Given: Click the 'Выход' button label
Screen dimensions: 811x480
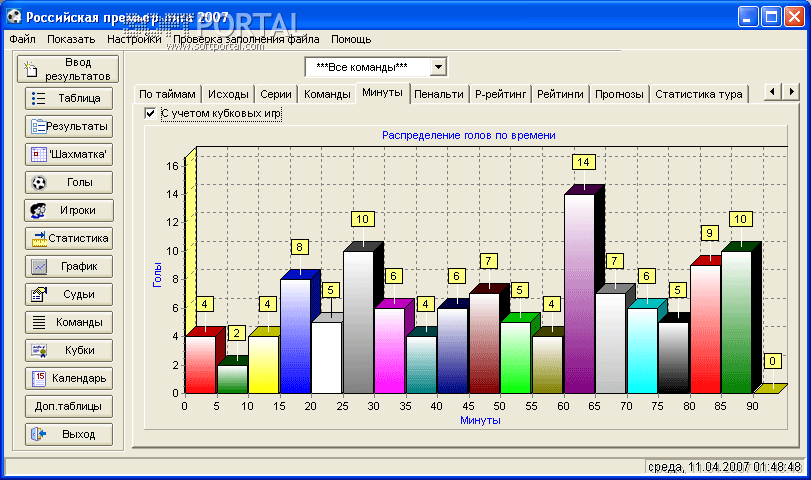Looking at the screenshot, I should pos(79,434).
